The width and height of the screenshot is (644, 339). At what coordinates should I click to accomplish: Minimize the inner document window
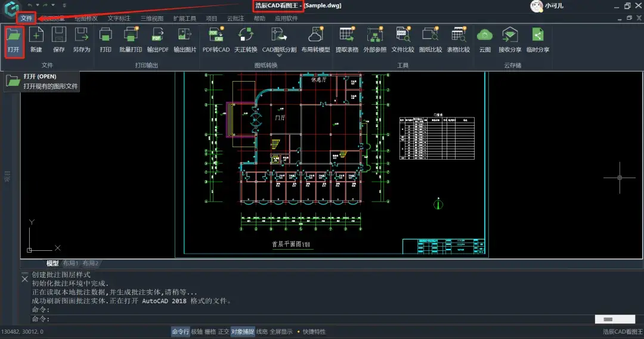[620, 18]
